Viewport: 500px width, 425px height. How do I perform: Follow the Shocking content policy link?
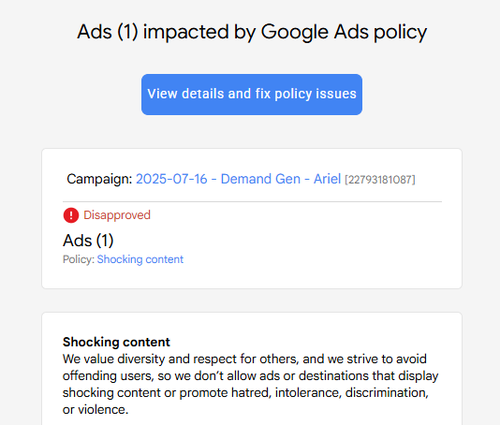[140, 259]
